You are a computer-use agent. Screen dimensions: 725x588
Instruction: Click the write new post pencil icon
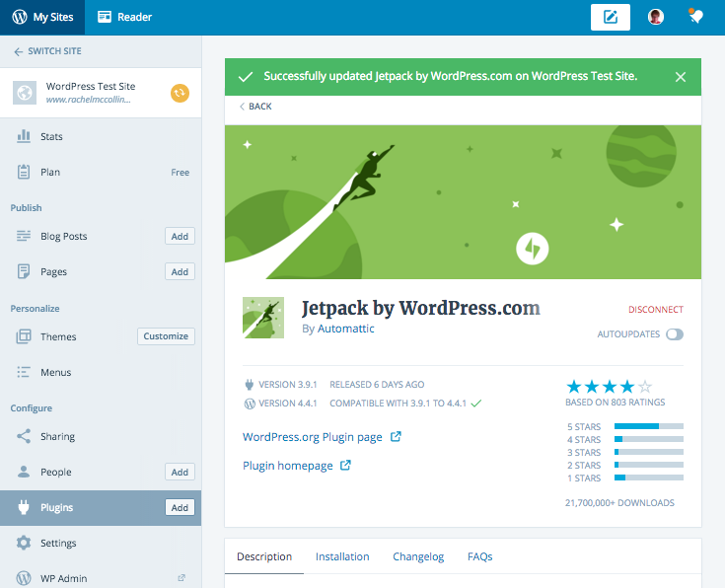611,17
